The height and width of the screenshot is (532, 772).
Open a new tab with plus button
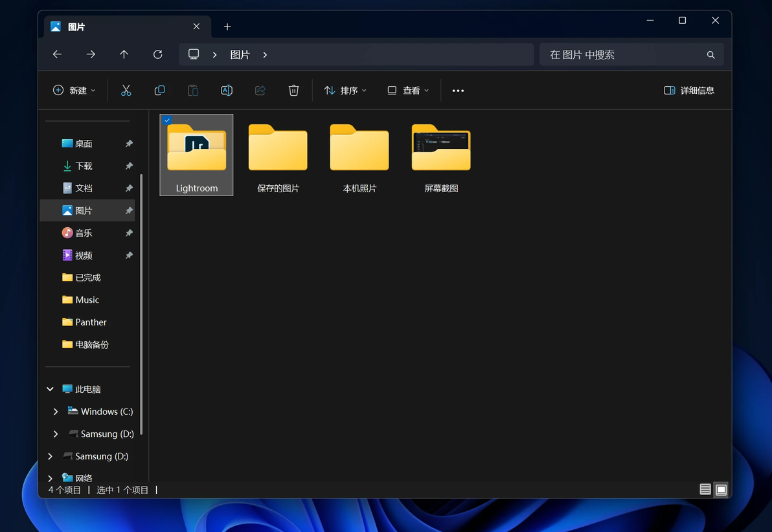(x=227, y=27)
